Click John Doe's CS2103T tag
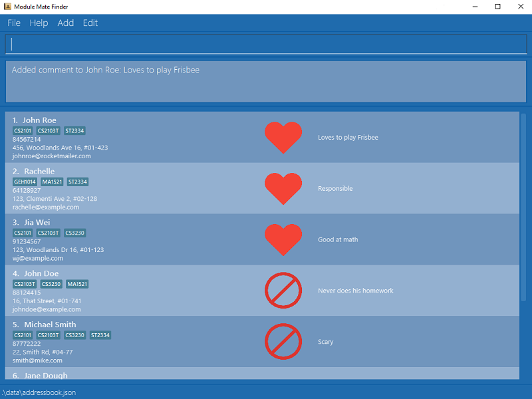532x399 pixels. point(25,284)
